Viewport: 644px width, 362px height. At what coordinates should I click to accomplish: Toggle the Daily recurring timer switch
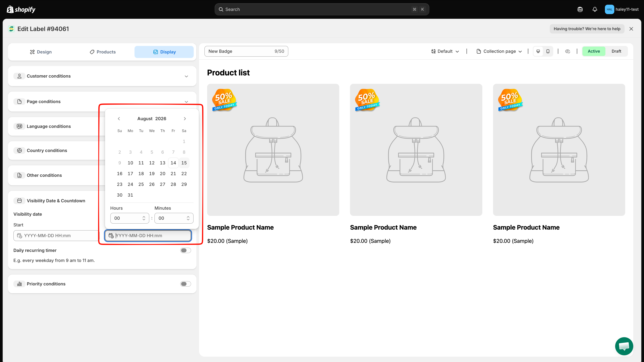click(x=185, y=250)
